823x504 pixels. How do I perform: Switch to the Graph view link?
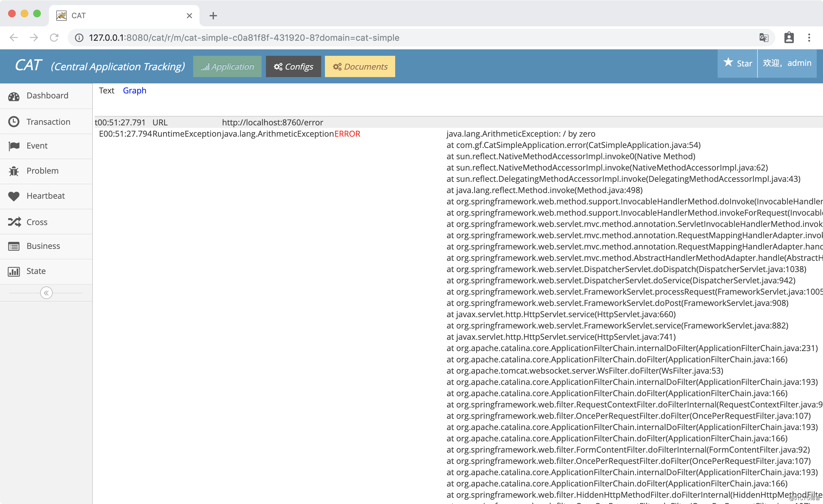[x=135, y=91]
